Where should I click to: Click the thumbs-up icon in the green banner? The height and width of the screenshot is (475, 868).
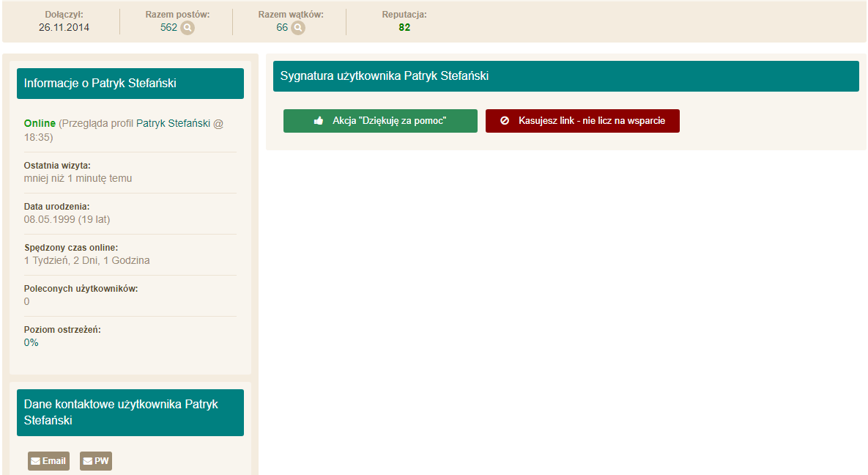(x=319, y=121)
